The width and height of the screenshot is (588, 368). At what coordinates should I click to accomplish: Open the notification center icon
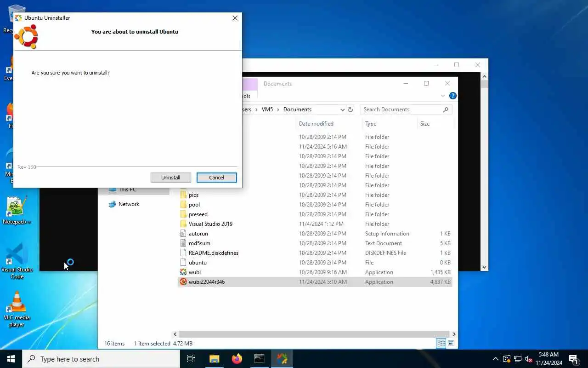(574, 359)
